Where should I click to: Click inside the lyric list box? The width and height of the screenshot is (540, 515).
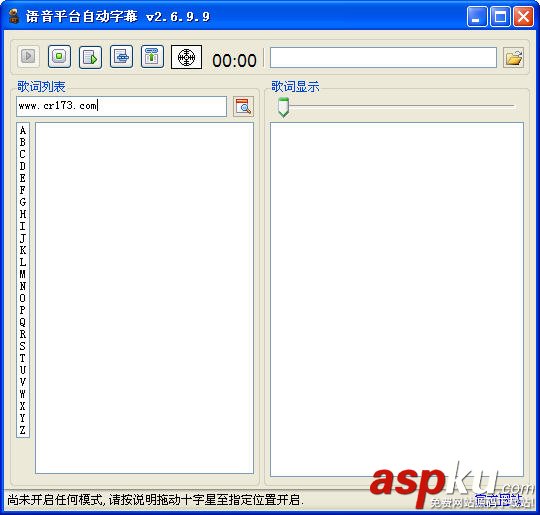[144, 298]
